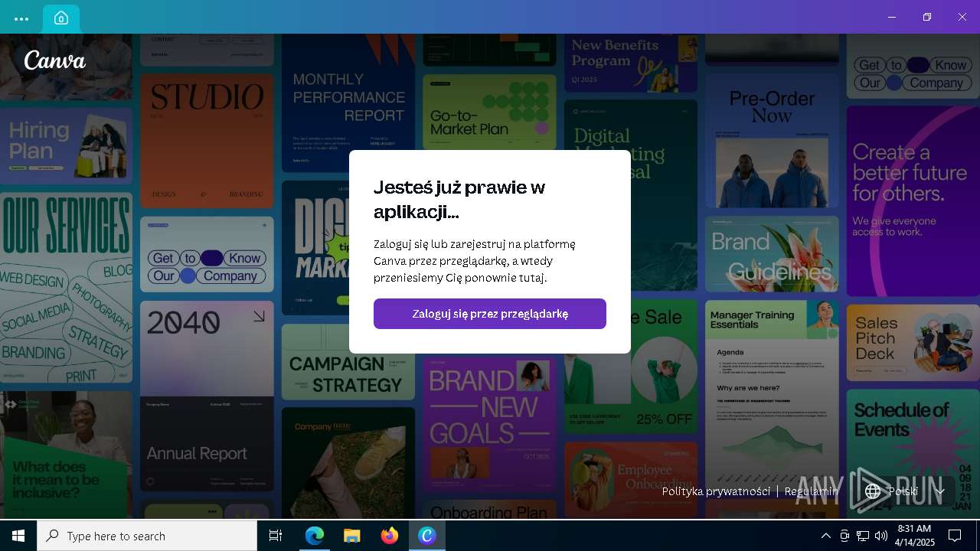Open the notifications action center
Screen dimensions: 980x551
(955, 536)
